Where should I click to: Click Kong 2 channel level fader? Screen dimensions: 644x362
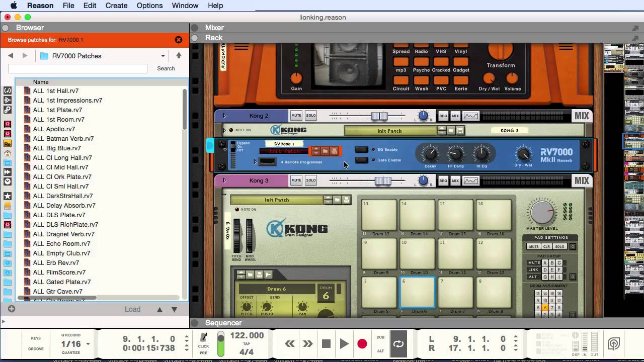point(379,116)
